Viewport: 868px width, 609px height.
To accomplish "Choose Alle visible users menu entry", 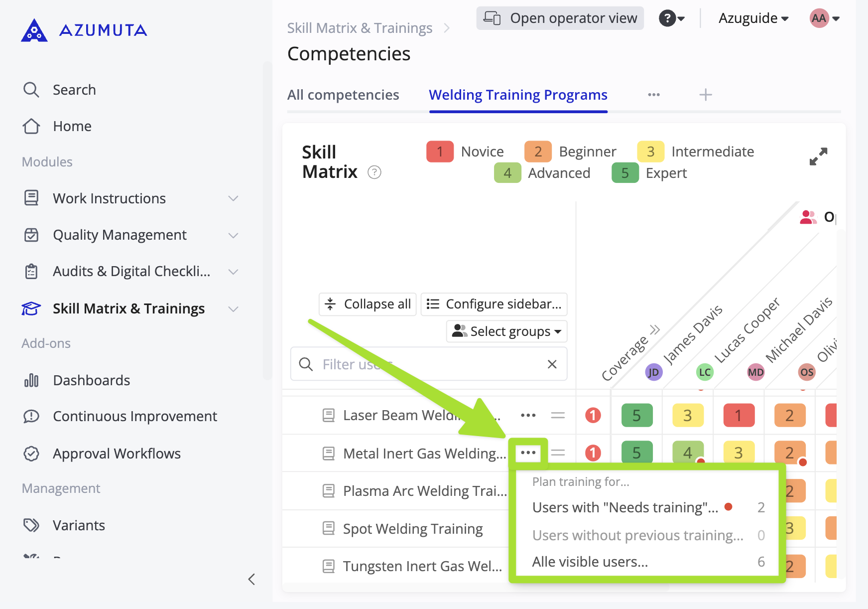I will pos(590,562).
